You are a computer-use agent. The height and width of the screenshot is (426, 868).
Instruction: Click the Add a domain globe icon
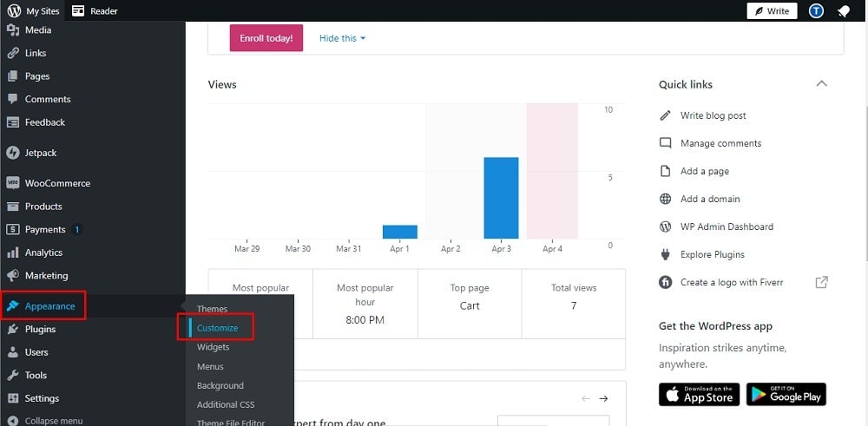point(666,199)
